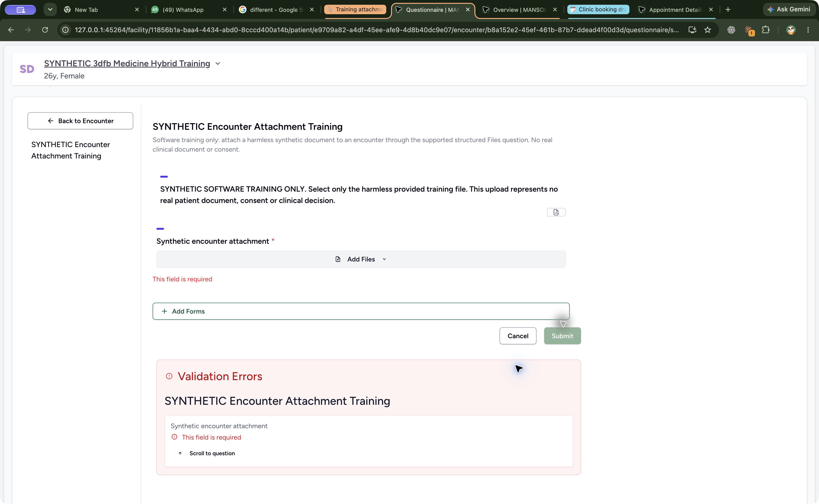This screenshot has width=819, height=504.
Task: Click the URL address bar field
Action: [x=377, y=30]
